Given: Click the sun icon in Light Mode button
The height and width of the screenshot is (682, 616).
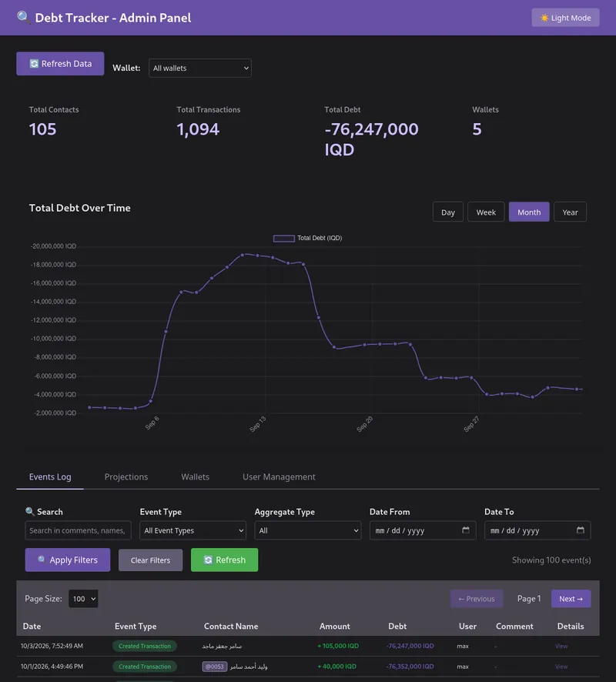Looking at the screenshot, I should pyautogui.click(x=544, y=18).
